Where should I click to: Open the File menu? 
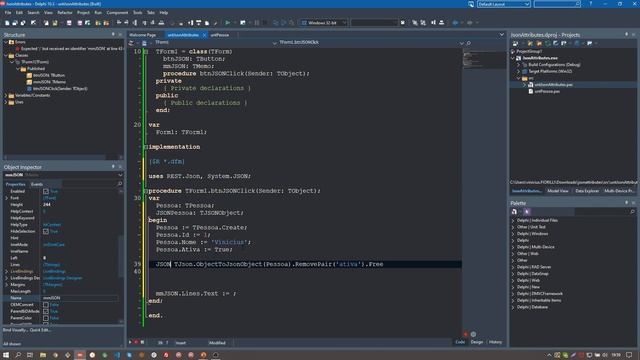point(8,13)
